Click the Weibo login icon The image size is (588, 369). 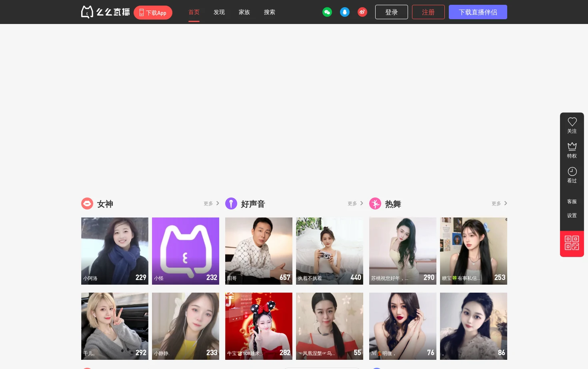click(362, 12)
